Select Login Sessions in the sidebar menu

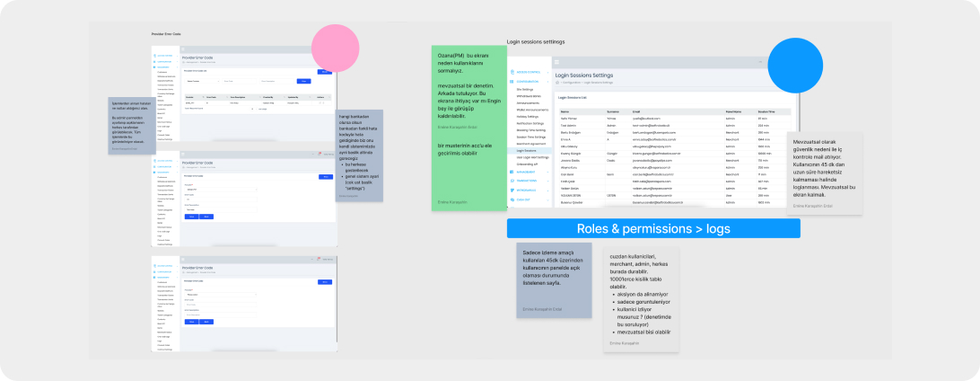528,151
